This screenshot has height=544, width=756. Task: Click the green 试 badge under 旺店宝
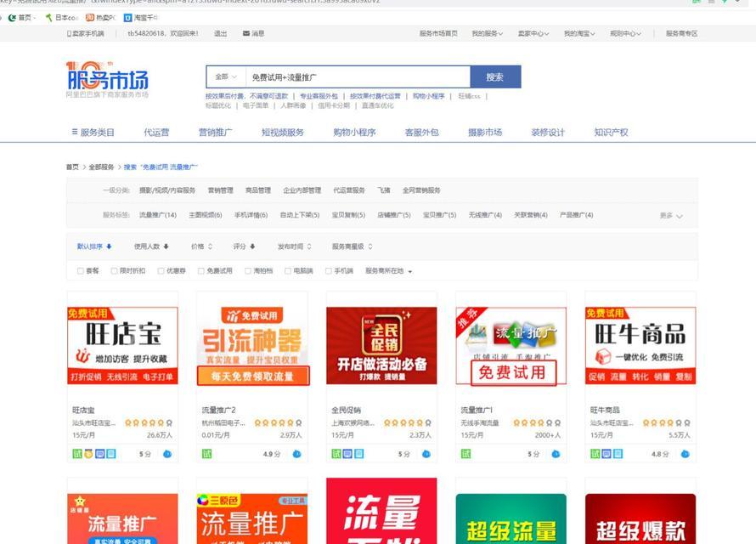point(77,454)
